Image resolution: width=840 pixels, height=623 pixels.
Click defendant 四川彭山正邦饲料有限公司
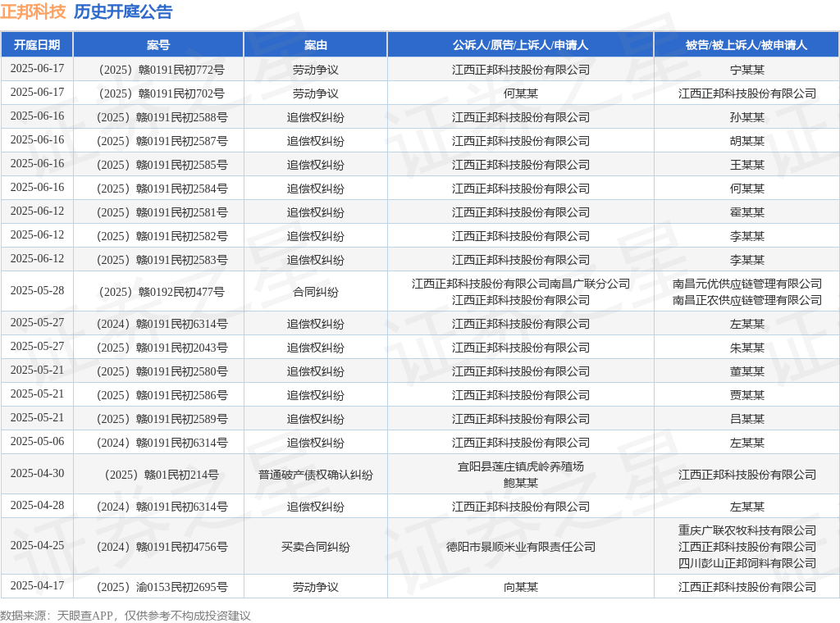(746, 563)
